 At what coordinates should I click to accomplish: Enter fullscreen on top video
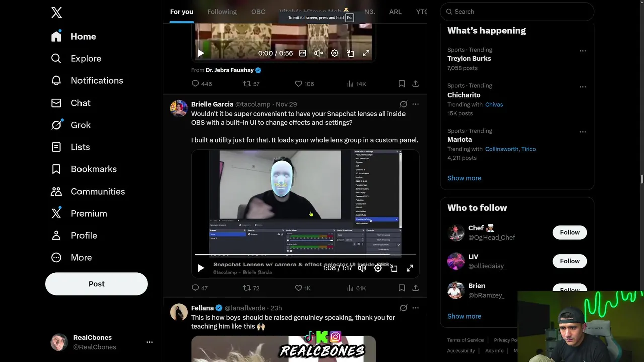tap(366, 53)
